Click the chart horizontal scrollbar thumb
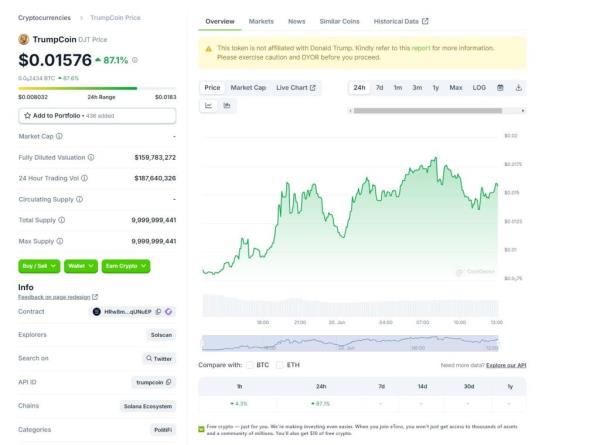The width and height of the screenshot is (600, 445). coord(427,111)
